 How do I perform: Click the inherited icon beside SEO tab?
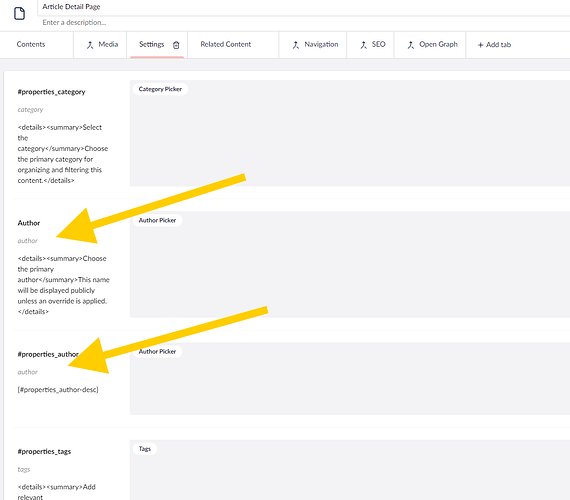(363, 45)
